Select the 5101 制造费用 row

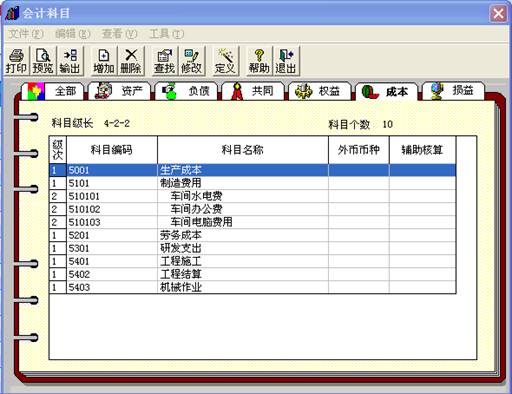point(253,183)
